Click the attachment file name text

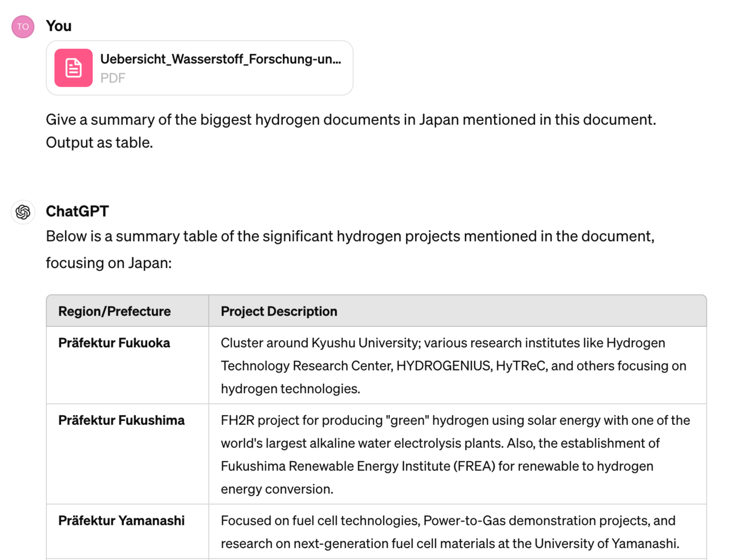(x=221, y=59)
